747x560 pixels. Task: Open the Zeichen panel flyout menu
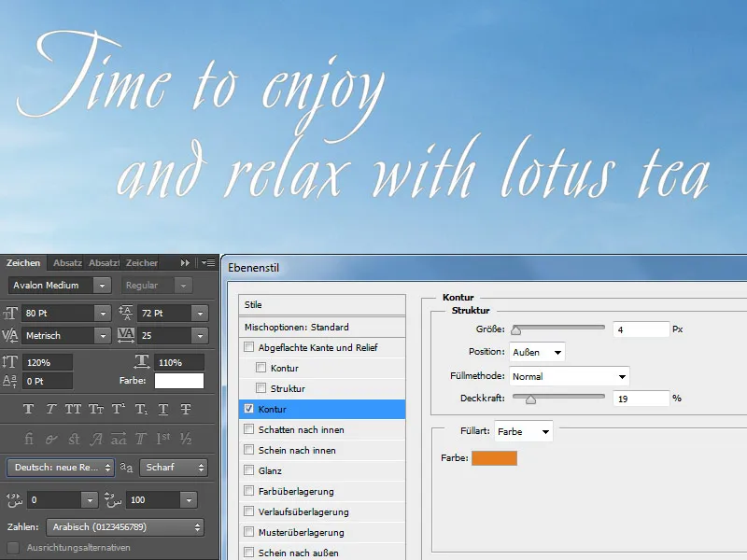point(207,263)
